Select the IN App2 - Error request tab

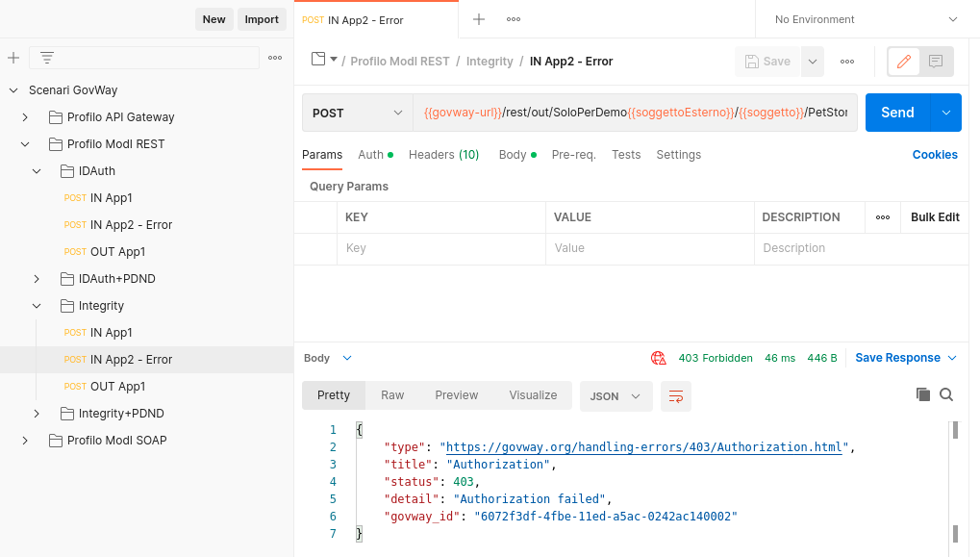[376, 20]
